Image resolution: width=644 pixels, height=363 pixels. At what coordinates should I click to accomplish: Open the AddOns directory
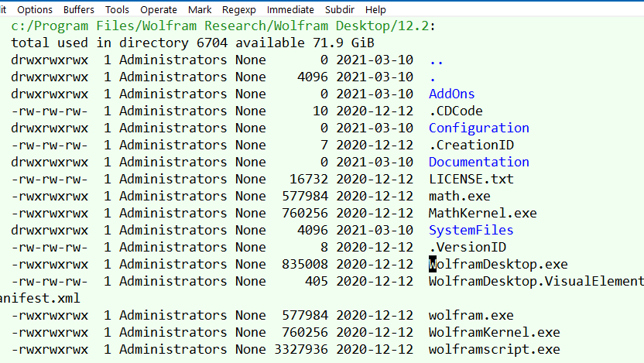click(x=451, y=94)
